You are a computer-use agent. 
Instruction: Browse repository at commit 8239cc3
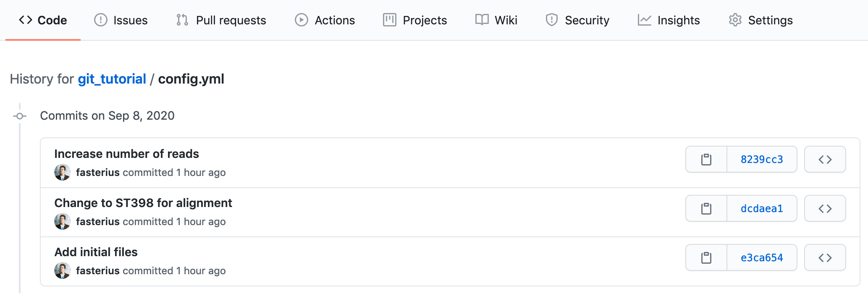[x=825, y=160]
